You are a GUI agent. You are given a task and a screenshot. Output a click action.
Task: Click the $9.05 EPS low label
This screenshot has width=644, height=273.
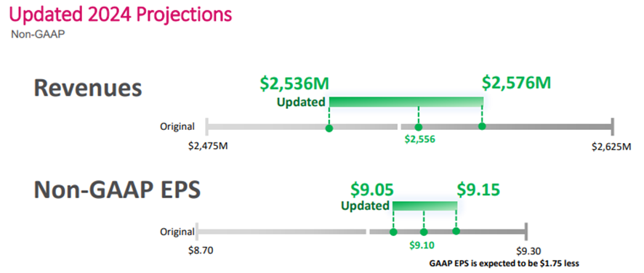coord(371,190)
